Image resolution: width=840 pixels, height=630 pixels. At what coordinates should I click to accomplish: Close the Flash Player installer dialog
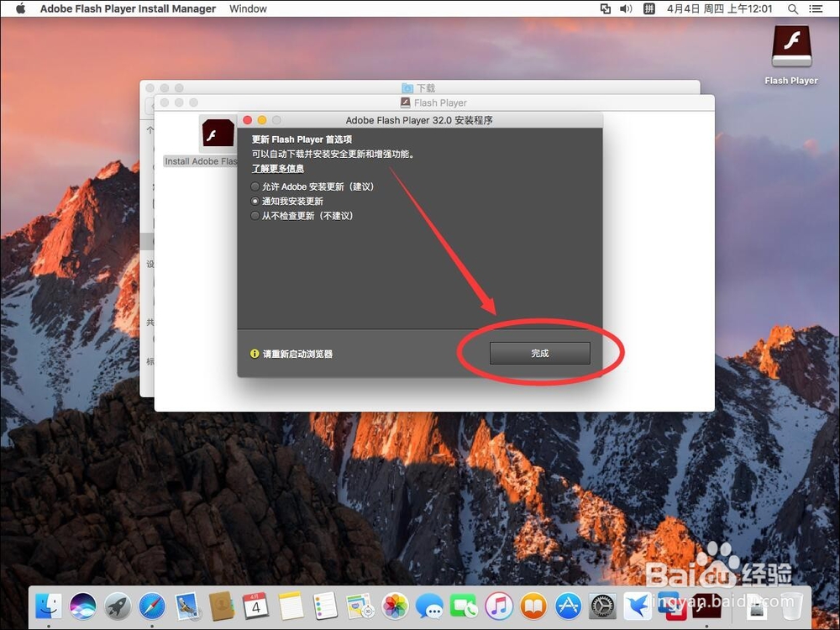point(248,120)
